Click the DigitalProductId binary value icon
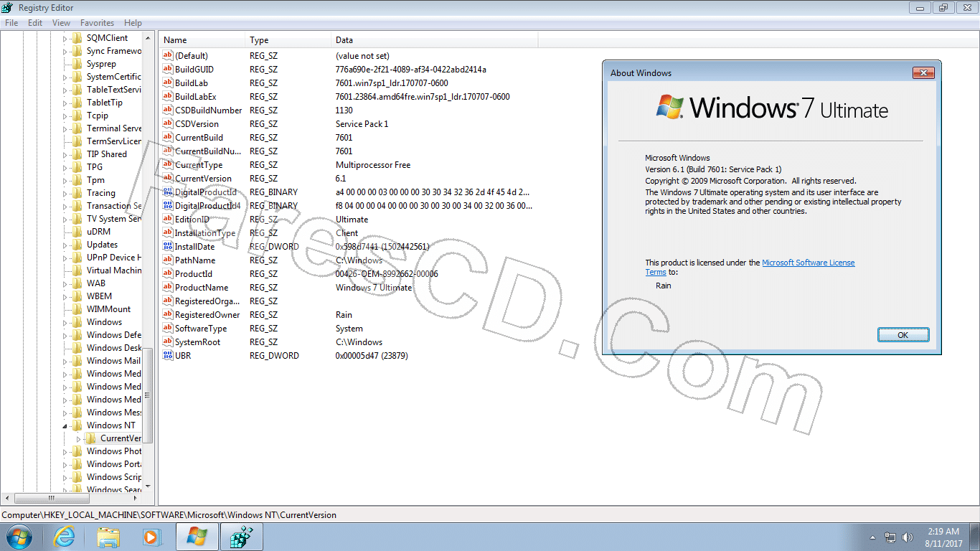Screen dimensions: 980x551 168,192
